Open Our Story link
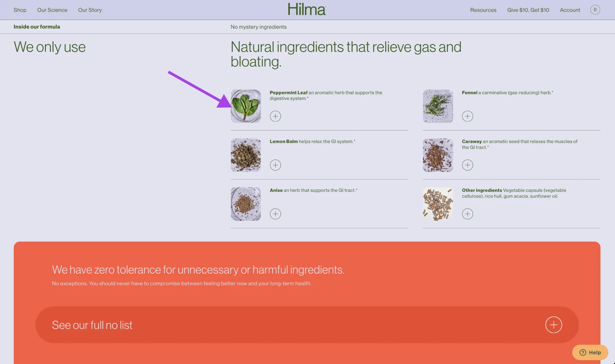The image size is (615, 364). 90,10
